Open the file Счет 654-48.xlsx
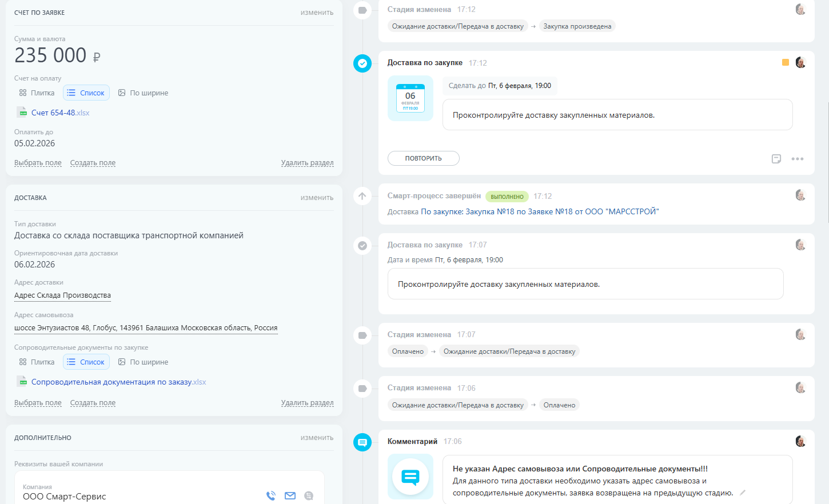The height and width of the screenshot is (504, 829). 61,113
